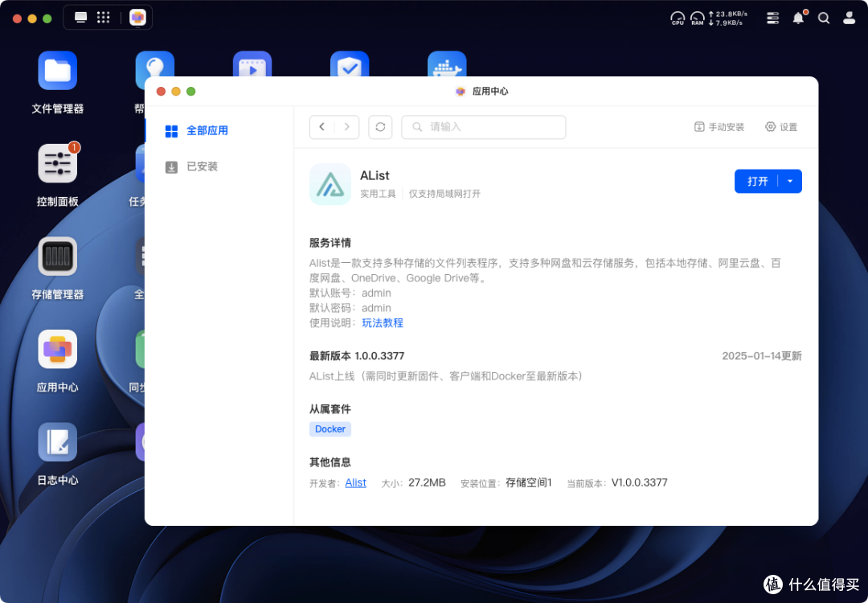Image resolution: width=868 pixels, height=603 pixels.
Task: Open the app grid launcher icon
Action: coord(104,18)
